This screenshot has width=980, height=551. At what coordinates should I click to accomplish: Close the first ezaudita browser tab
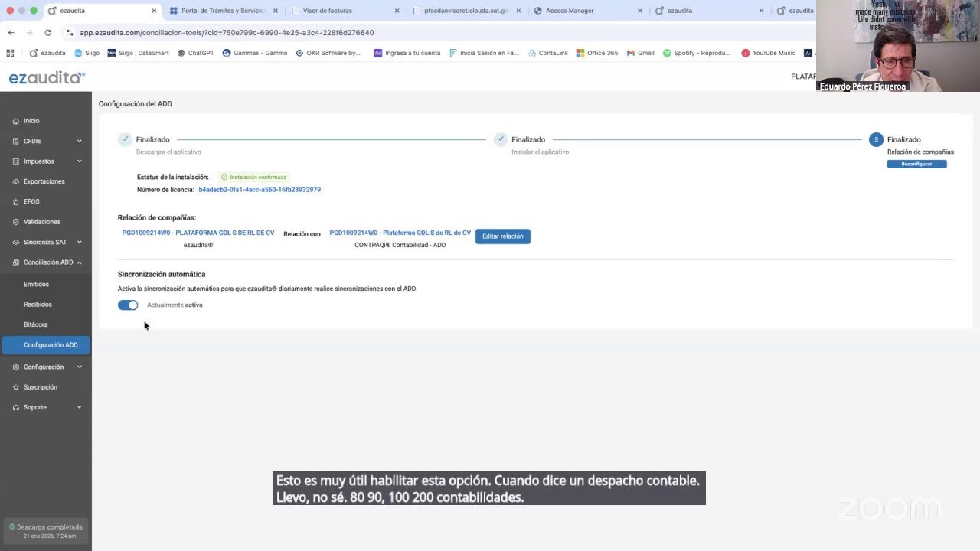coord(154,11)
